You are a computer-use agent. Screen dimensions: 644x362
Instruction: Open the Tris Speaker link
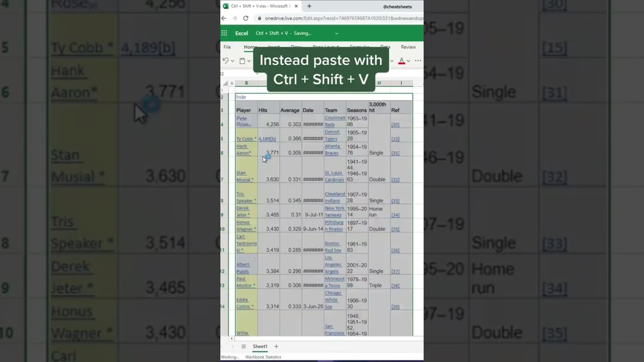point(246,197)
